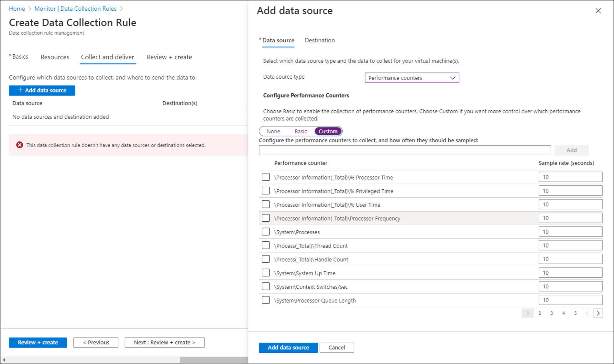
Task: Click sample rate field for Thread Count
Action: click(570, 245)
